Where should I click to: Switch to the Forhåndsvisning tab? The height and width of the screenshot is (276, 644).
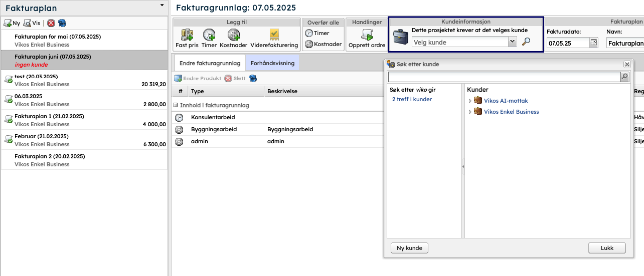pyautogui.click(x=272, y=63)
